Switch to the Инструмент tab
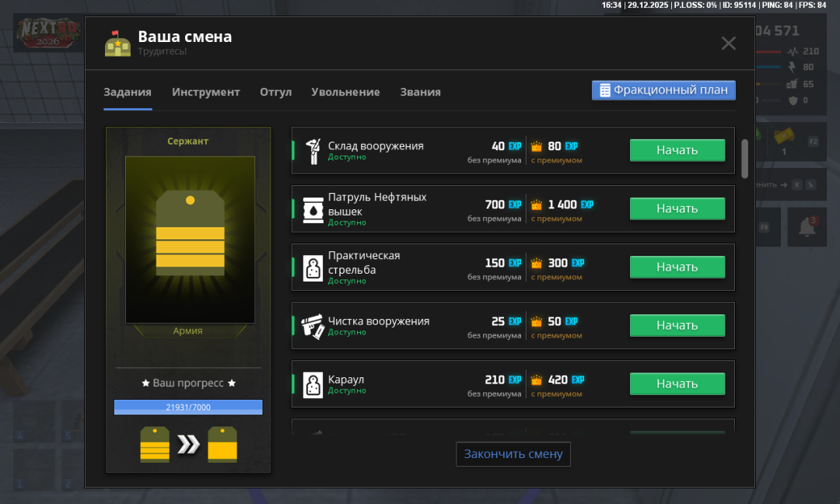Viewport: 840px width, 504px height. pyautogui.click(x=206, y=92)
